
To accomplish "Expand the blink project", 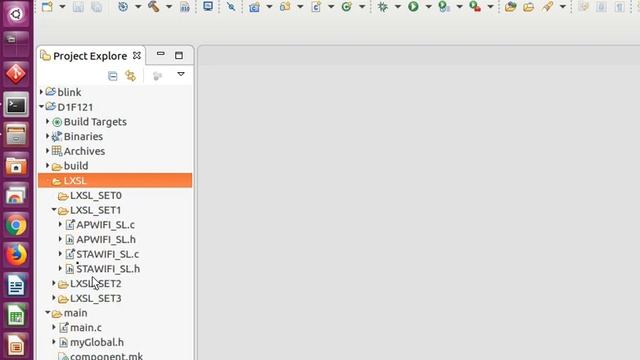I will coord(41,92).
